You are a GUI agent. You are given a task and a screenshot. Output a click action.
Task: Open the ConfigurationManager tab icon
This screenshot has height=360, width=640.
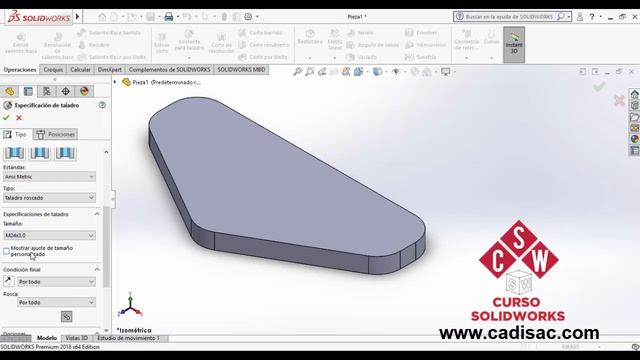[47, 91]
